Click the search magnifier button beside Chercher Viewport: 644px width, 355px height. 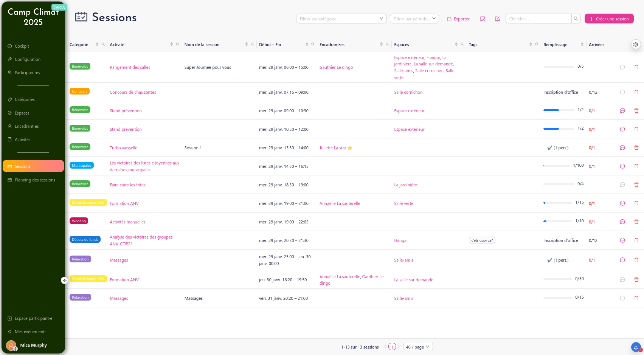576,19
